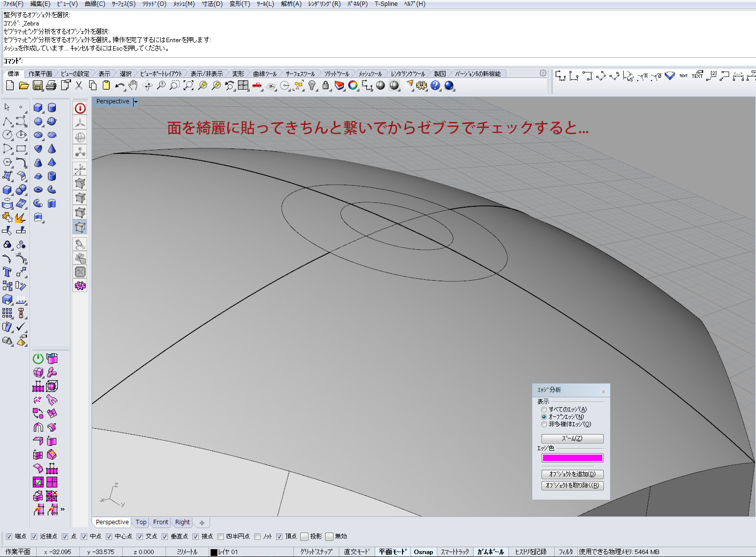The width and height of the screenshot is (756, 557).
Task: Toggle 直交モード in the status bar
Action: point(356,552)
